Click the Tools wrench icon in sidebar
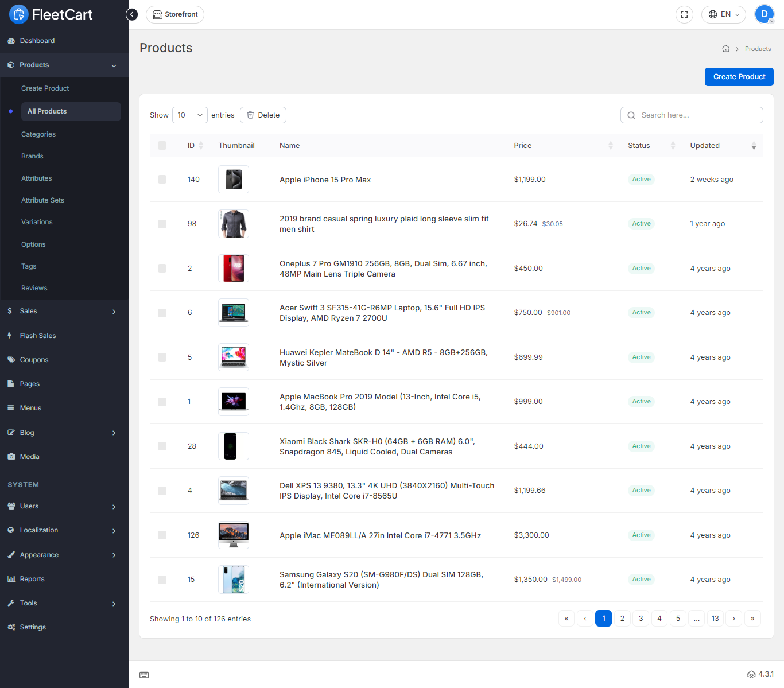Image resolution: width=784 pixels, height=688 pixels. click(11, 603)
